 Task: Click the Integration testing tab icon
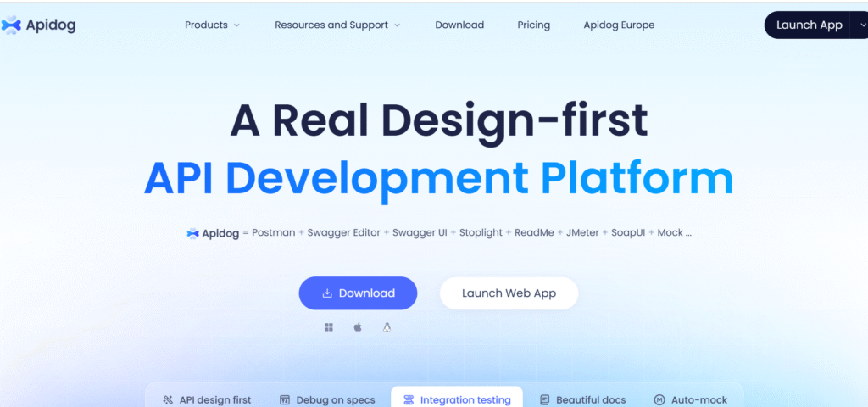pos(409,400)
